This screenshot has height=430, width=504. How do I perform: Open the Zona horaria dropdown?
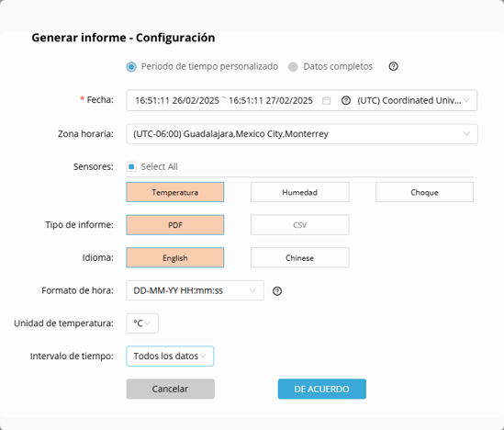302,134
